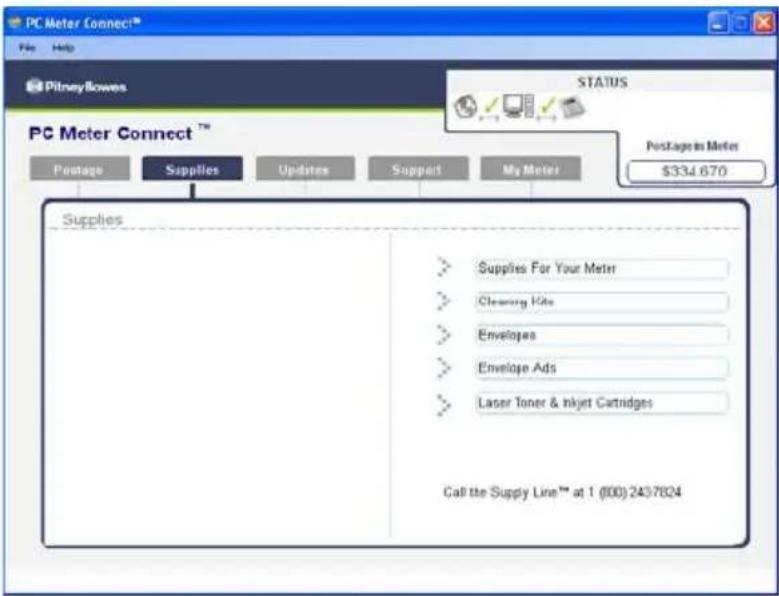The image size is (779, 596).
Task: Click the checkmark between globe and computer
Action: tap(490, 108)
